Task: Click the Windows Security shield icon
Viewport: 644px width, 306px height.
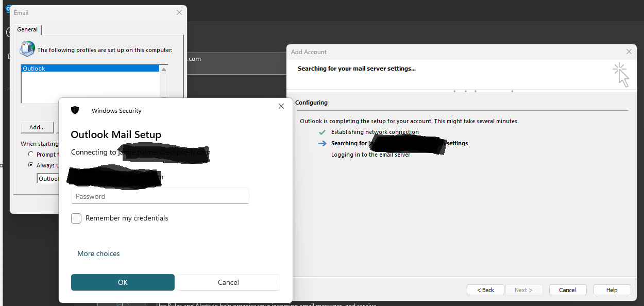Action: 75,110
